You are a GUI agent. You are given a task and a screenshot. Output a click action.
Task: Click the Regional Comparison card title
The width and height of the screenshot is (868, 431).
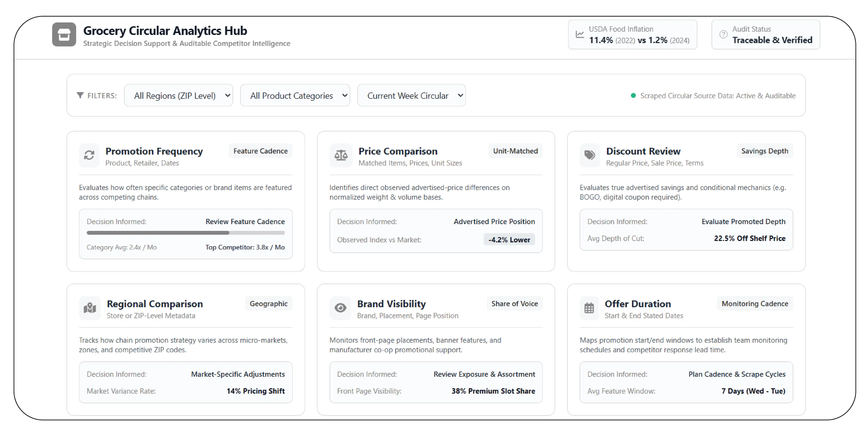pyautogui.click(x=155, y=304)
